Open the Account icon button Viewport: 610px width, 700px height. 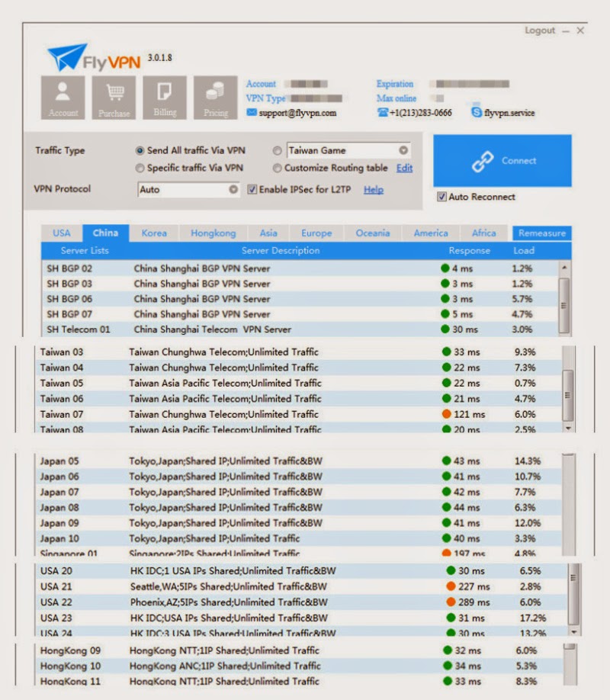tap(63, 98)
